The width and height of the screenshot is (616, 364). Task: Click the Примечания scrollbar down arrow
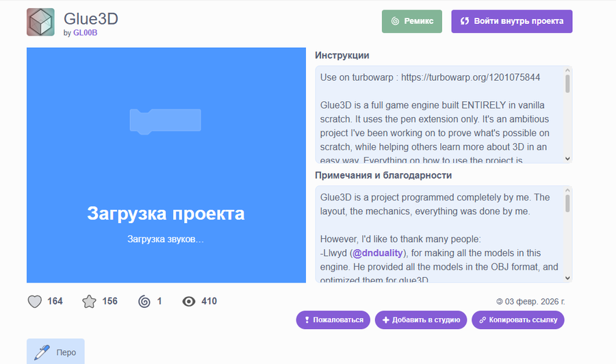(567, 278)
